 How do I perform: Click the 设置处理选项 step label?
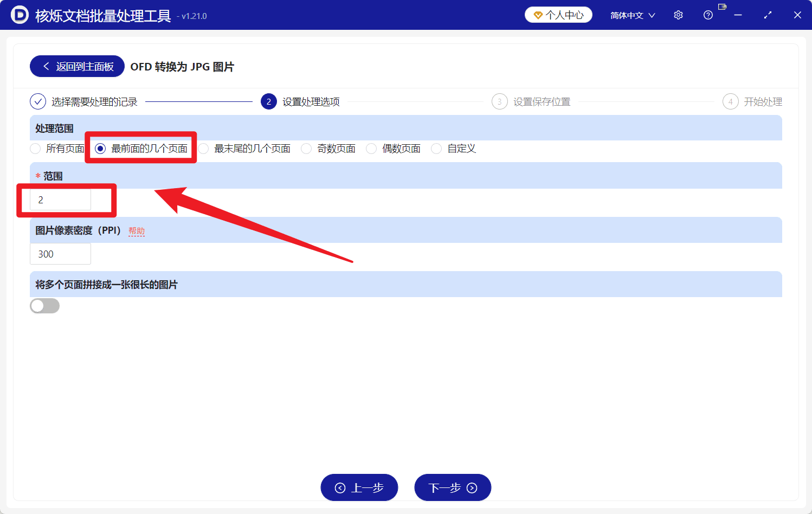pos(310,101)
